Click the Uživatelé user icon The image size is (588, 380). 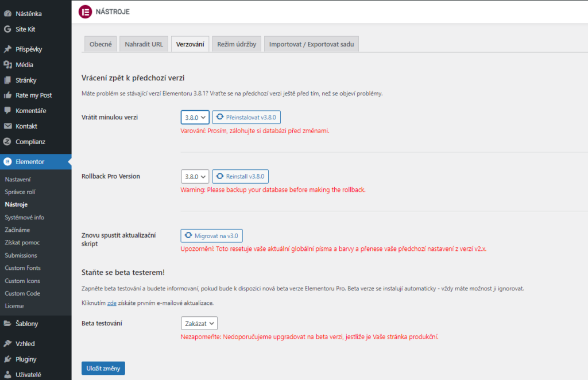pos(7,374)
